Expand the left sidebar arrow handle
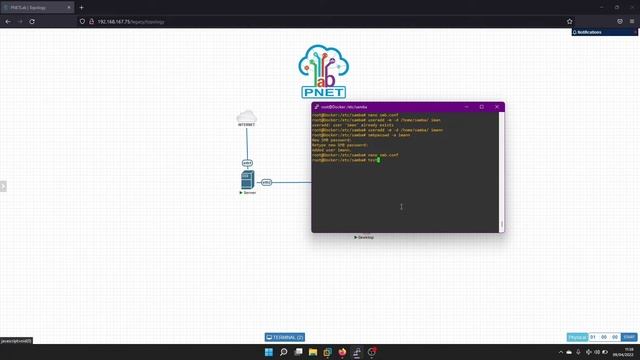Viewport: 640px width, 360px height. 3,186
